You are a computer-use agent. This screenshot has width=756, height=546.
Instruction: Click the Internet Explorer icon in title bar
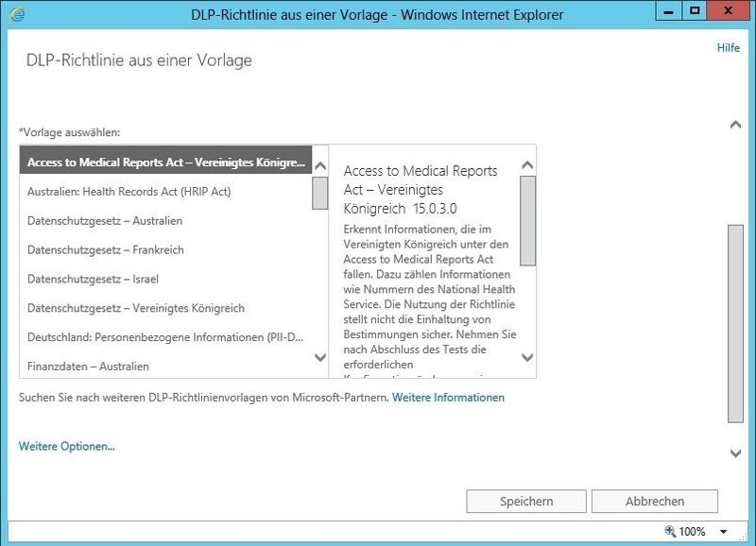click(17, 14)
